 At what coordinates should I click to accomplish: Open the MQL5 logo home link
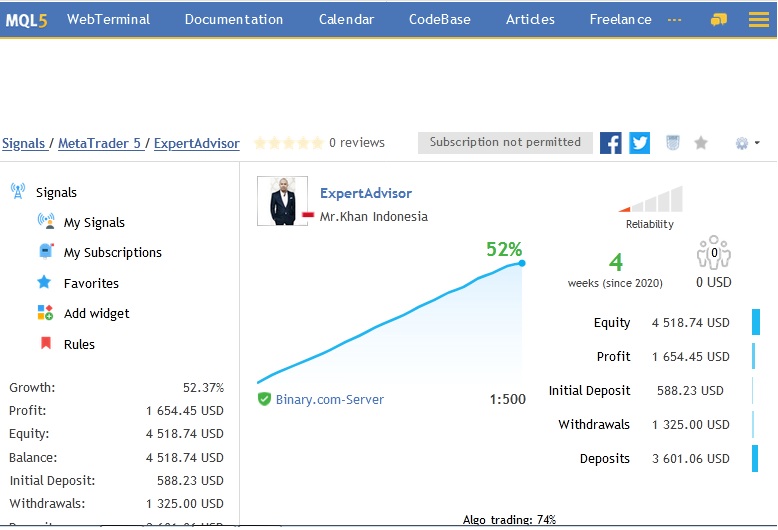(26, 20)
